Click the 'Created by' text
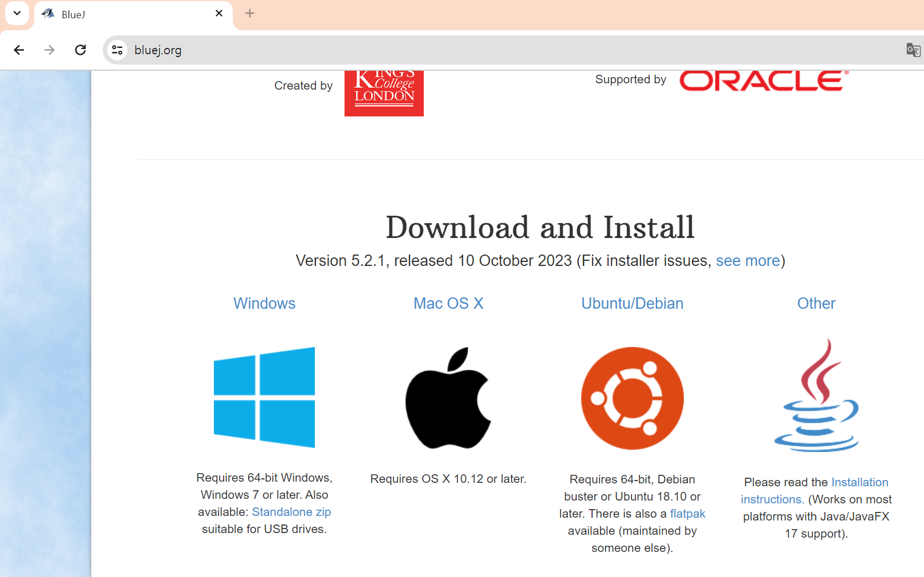 coord(303,86)
